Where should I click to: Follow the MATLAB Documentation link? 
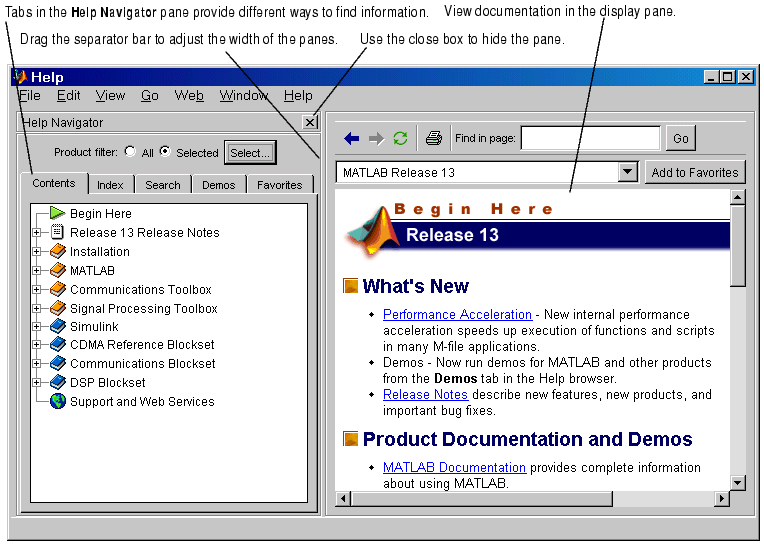coord(454,468)
